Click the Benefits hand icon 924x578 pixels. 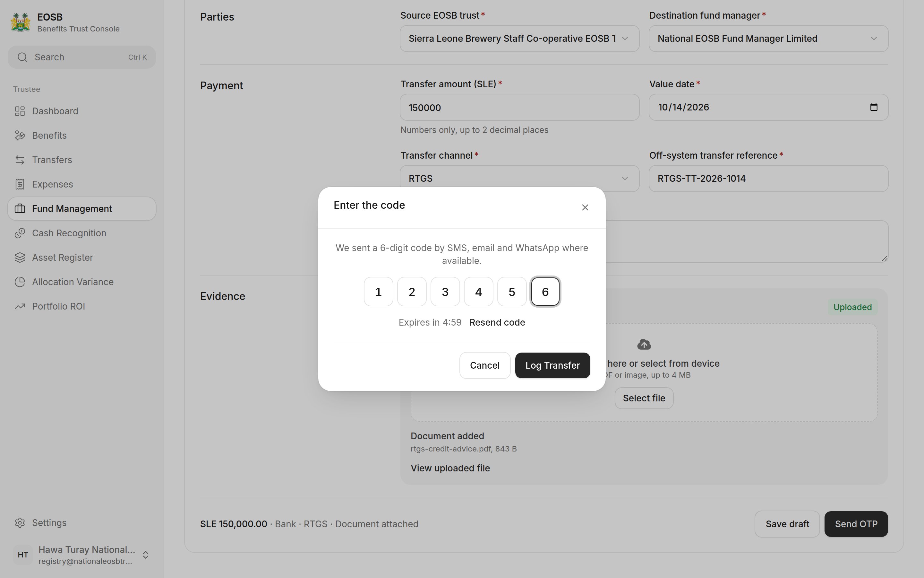(x=20, y=135)
